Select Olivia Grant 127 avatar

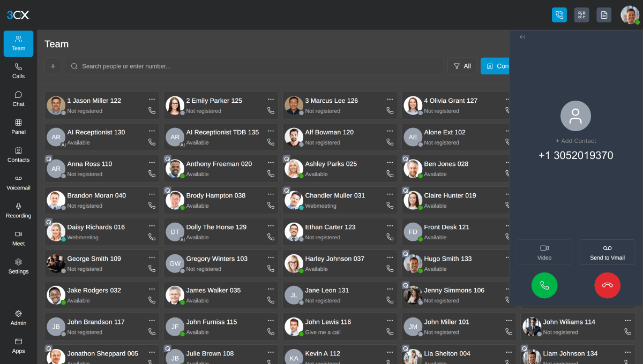coord(413,105)
